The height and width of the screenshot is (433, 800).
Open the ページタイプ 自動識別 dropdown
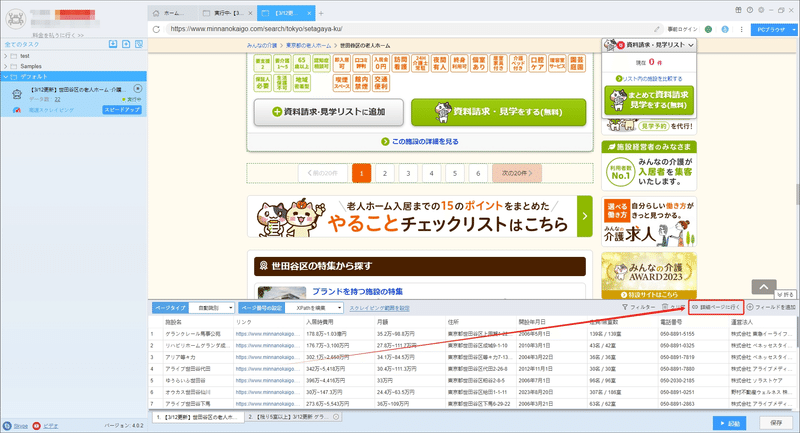coord(212,308)
